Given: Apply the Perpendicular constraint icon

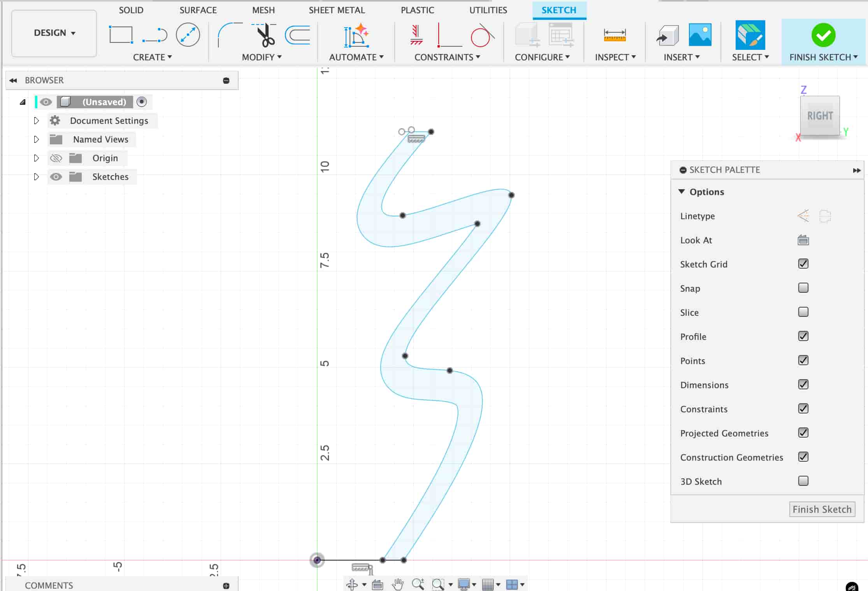Looking at the screenshot, I should tap(449, 35).
